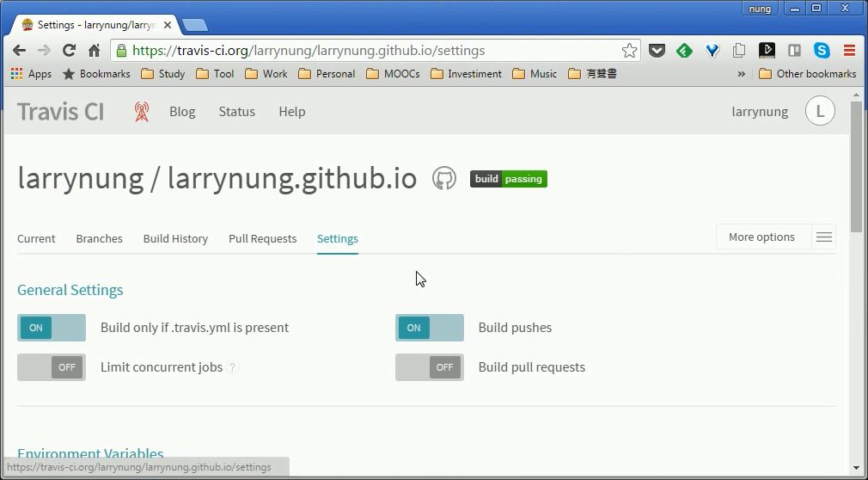
Task: Open the Bookmarks star shortcut
Action: [96, 74]
